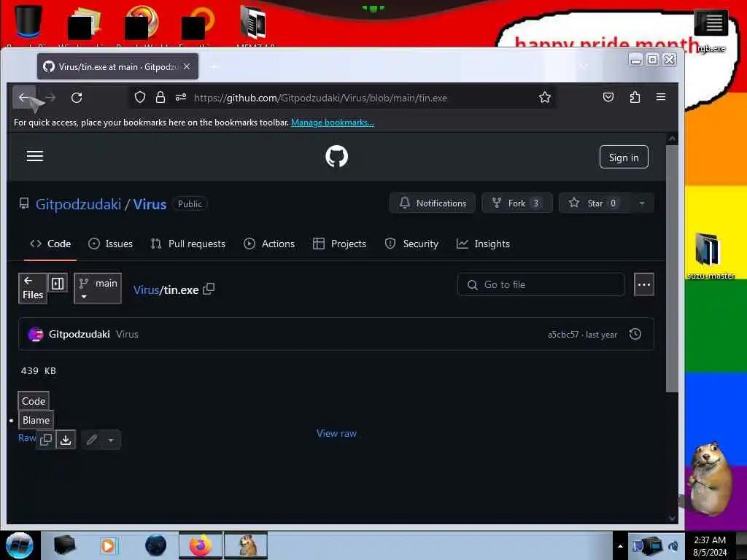Image resolution: width=747 pixels, height=560 pixels.
Task: Select the rgb.exe desktop icon
Action: click(711, 31)
